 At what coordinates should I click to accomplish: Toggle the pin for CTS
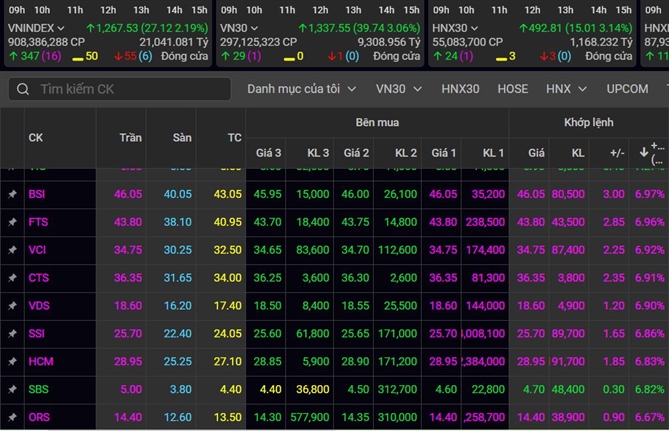pos(12,277)
